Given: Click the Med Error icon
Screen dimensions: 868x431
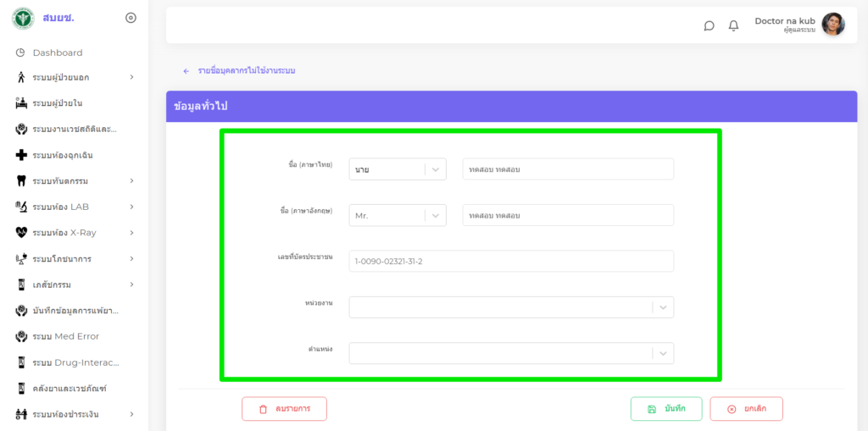Looking at the screenshot, I should click(x=21, y=336).
